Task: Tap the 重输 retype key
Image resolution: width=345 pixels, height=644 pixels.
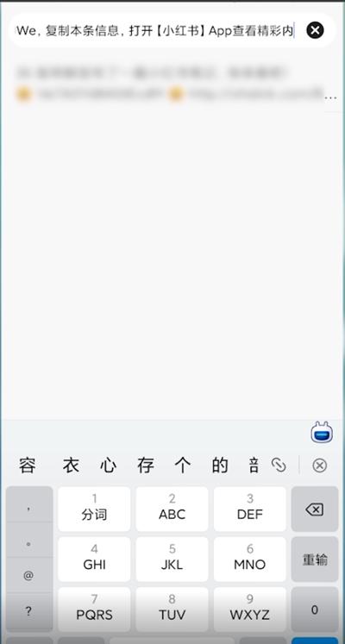Action: click(315, 560)
